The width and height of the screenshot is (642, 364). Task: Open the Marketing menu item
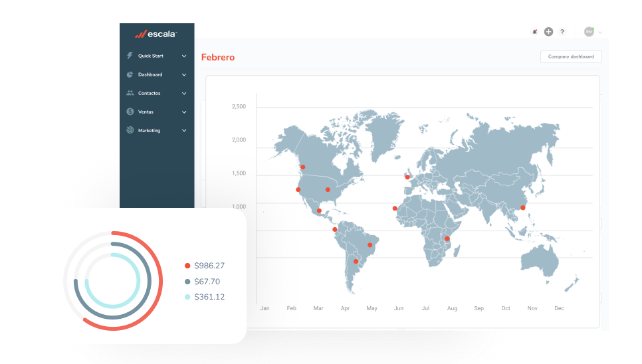coord(157,130)
